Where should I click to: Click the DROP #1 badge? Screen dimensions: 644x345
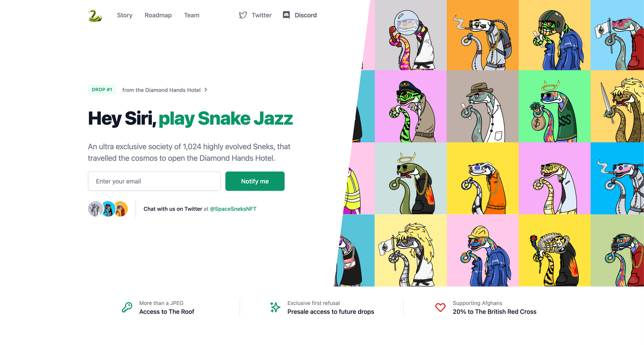coord(102,90)
